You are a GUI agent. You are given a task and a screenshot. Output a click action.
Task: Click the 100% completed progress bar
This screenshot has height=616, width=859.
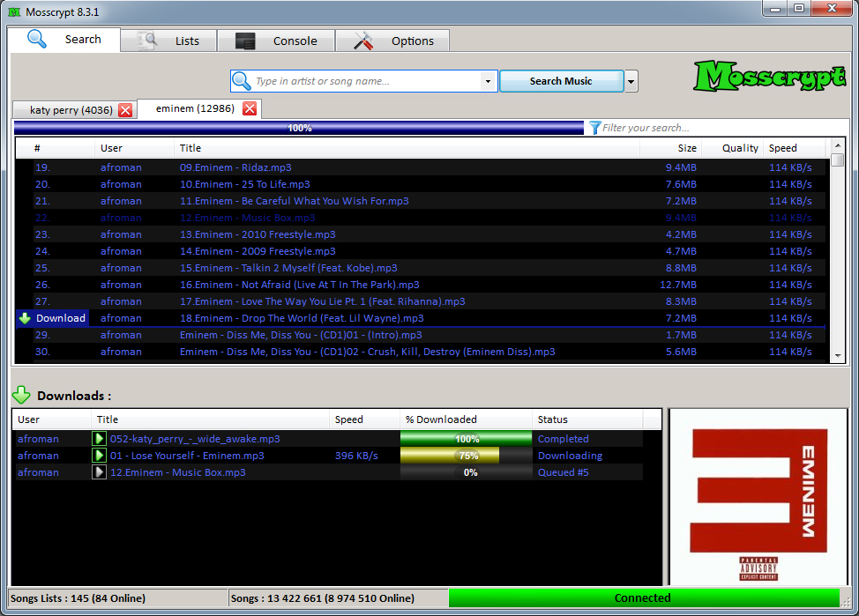click(467, 439)
